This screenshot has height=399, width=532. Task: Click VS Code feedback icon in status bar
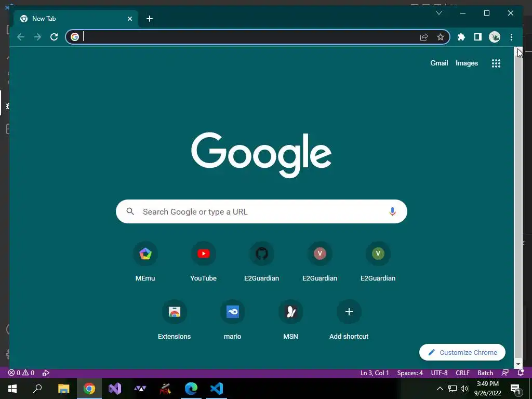coord(505,373)
